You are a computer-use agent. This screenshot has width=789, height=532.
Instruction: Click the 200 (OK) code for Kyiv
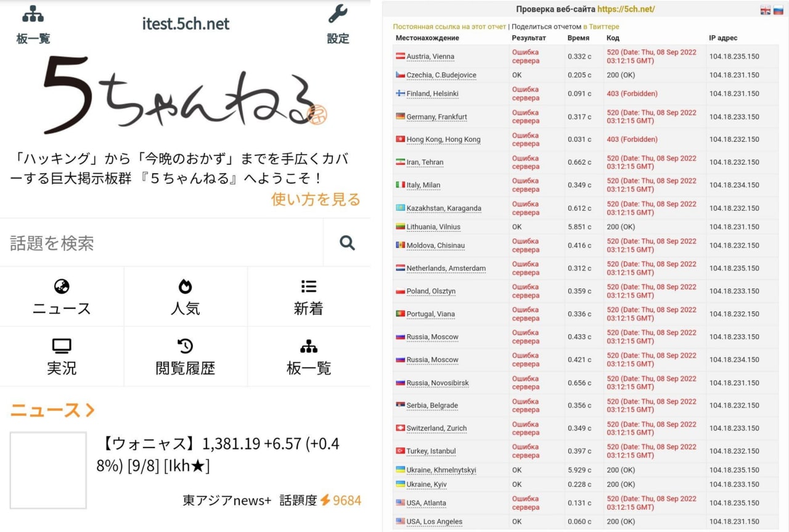(621, 485)
